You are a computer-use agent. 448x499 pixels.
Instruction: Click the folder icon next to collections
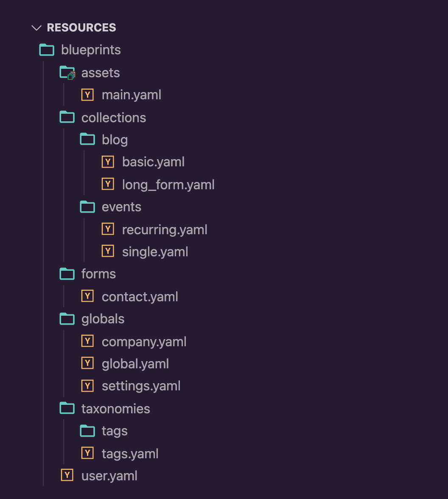[x=67, y=117]
